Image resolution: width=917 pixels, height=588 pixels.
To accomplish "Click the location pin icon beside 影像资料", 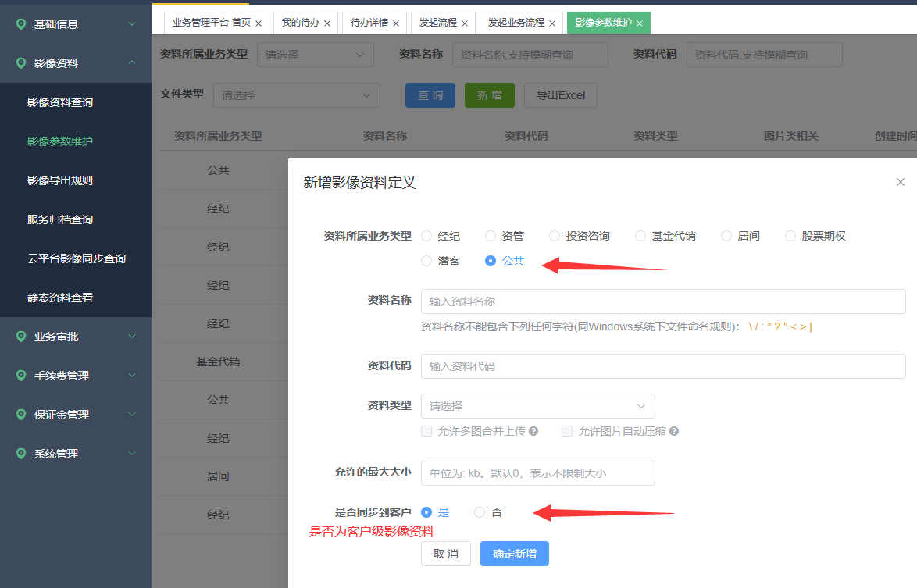I will [21, 63].
